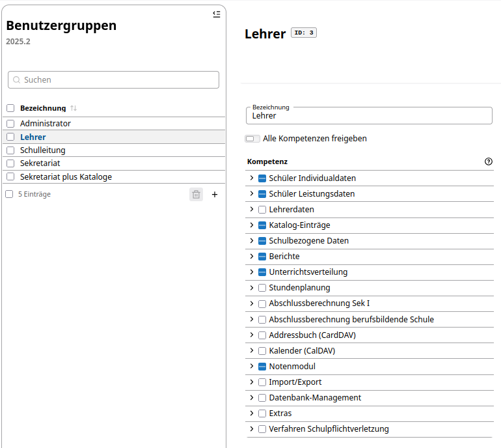Viewport: 501px width, 448px height.
Task: Select the Sekretariat group name
Action: tap(40, 163)
